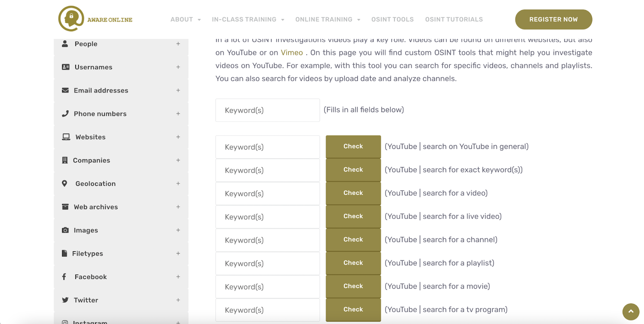Select the Geolocation sidebar label
The width and height of the screenshot is (644, 324).
95,184
